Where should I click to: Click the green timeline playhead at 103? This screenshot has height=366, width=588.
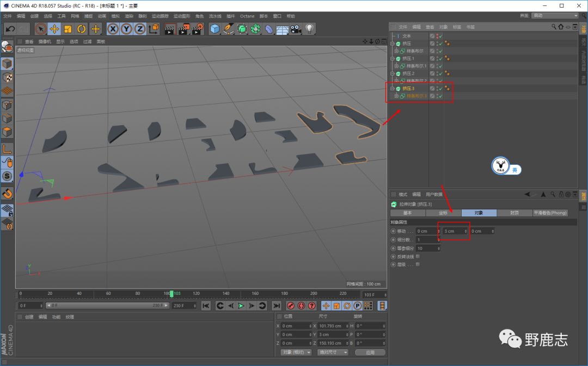171,294
